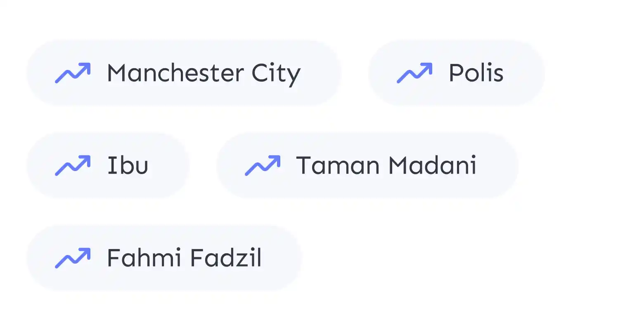Click the "Manchester City" text label

coord(204,74)
